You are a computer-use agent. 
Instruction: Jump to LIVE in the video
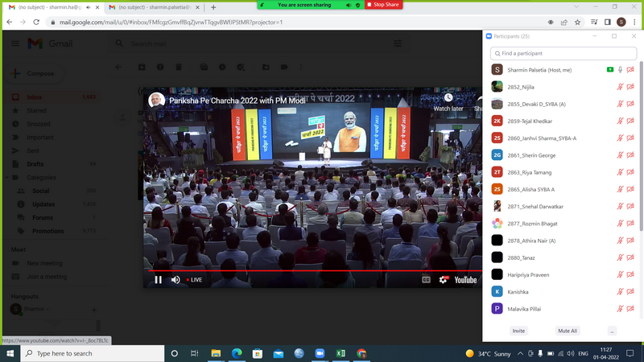pos(194,280)
